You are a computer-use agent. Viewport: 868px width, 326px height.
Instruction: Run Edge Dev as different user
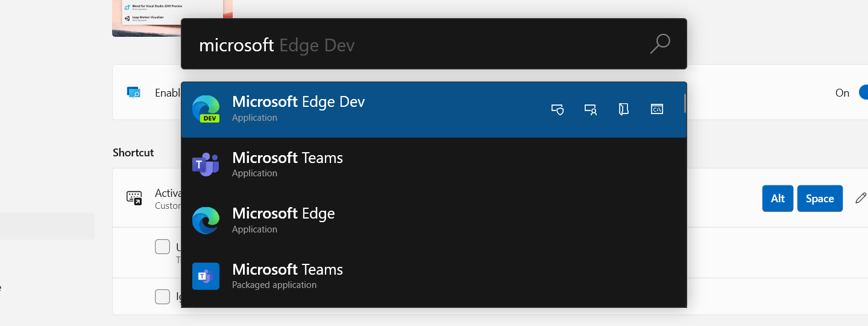pos(591,109)
